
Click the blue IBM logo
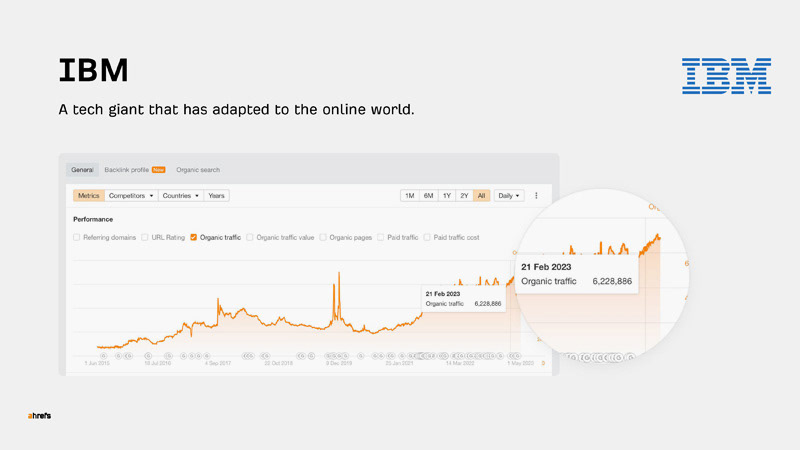click(x=727, y=76)
